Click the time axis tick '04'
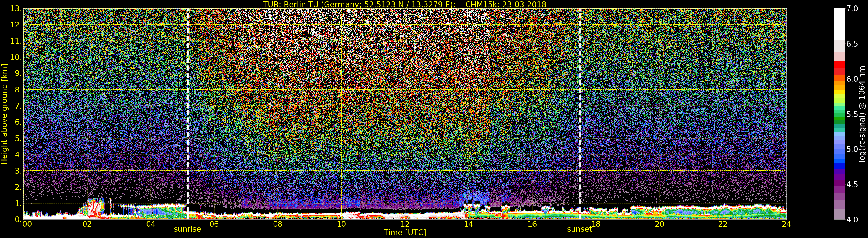 coord(151,224)
